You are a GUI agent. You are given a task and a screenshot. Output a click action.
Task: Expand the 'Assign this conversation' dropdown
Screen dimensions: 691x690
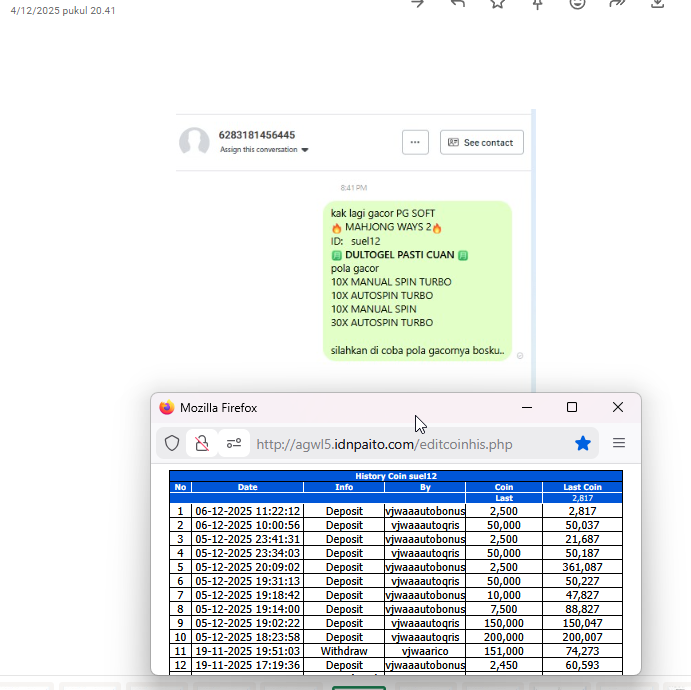[x=264, y=150]
